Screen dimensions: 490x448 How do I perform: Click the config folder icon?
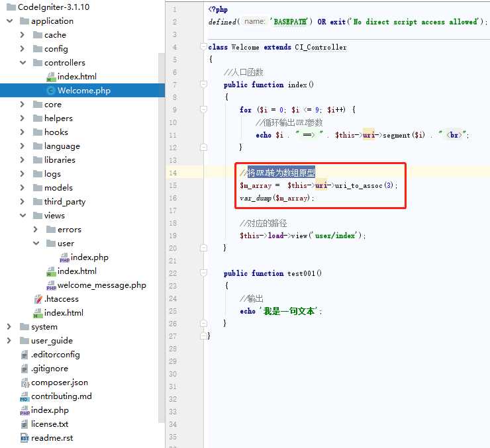38,49
